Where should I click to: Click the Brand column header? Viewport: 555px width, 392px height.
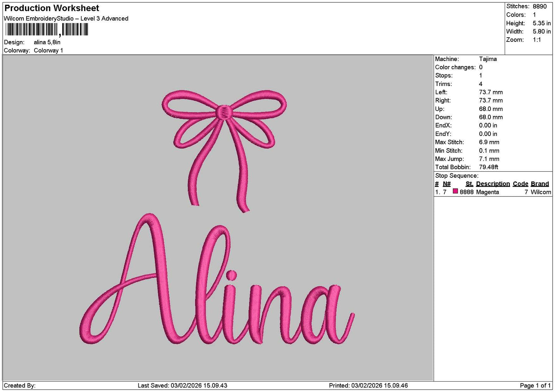click(540, 184)
